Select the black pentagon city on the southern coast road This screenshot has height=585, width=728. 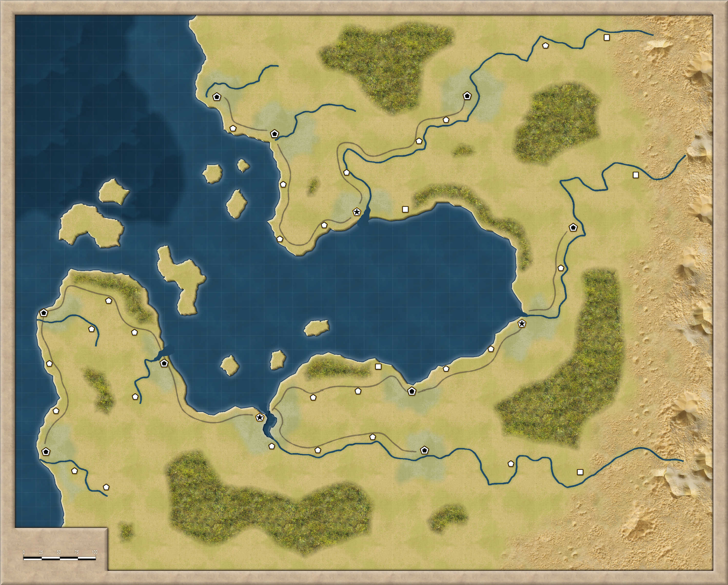pyautogui.click(x=413, y=391)
